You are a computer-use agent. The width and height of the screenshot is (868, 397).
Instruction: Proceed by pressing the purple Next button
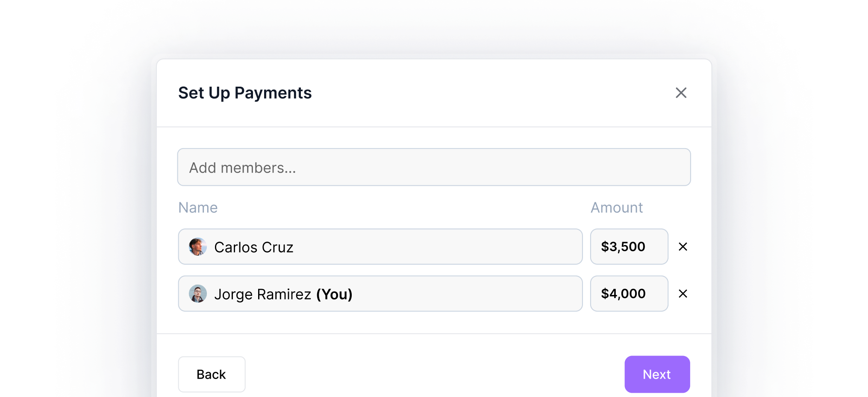[x=657, y=374]
